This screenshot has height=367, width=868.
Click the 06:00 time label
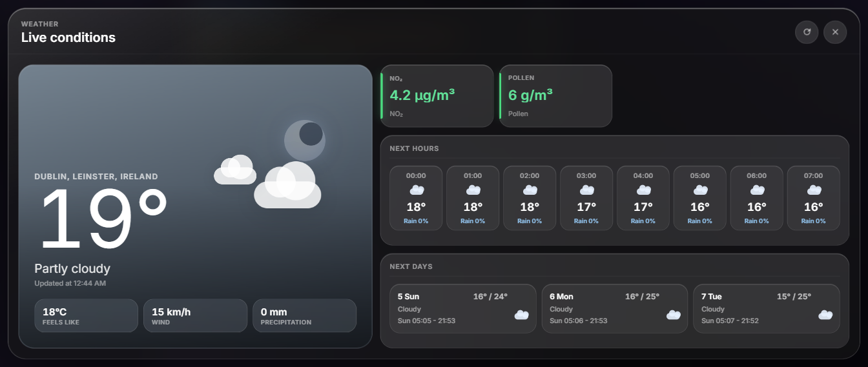757,175
